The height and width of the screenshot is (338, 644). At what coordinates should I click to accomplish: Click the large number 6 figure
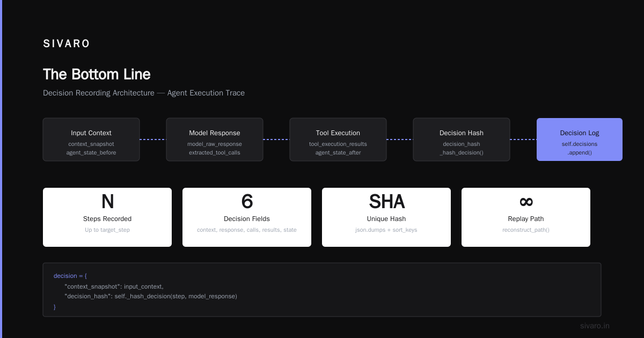pos(247,202)
